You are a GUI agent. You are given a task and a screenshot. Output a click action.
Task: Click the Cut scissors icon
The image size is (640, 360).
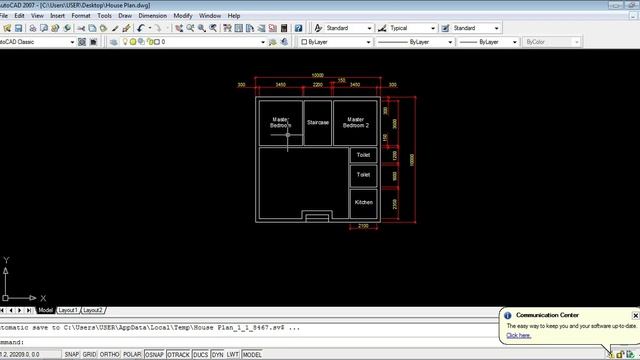tap(81, 28)
